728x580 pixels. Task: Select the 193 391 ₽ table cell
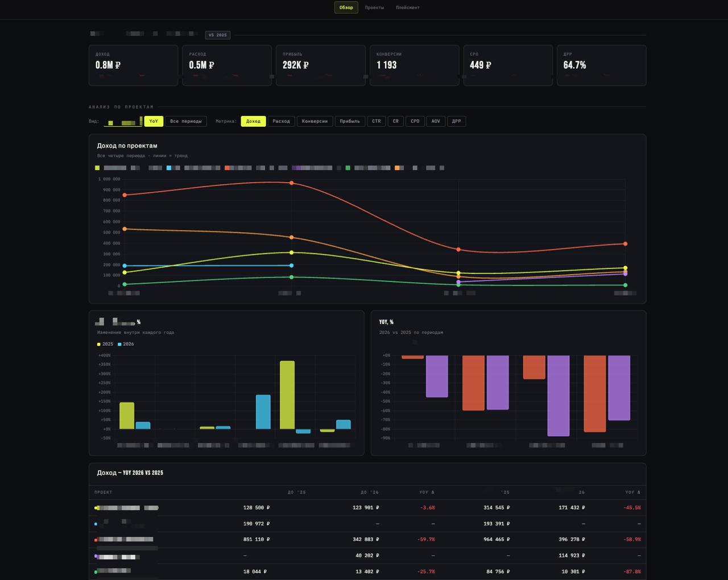click(x=497, y=524)
